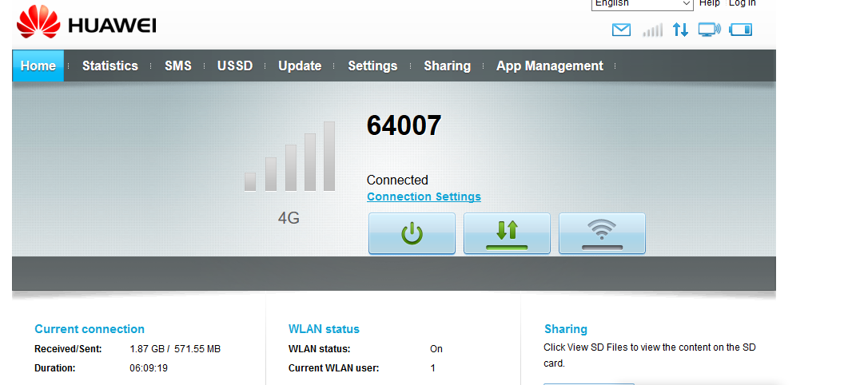Open the Home tab
The image size is (868, 385).
38,65
